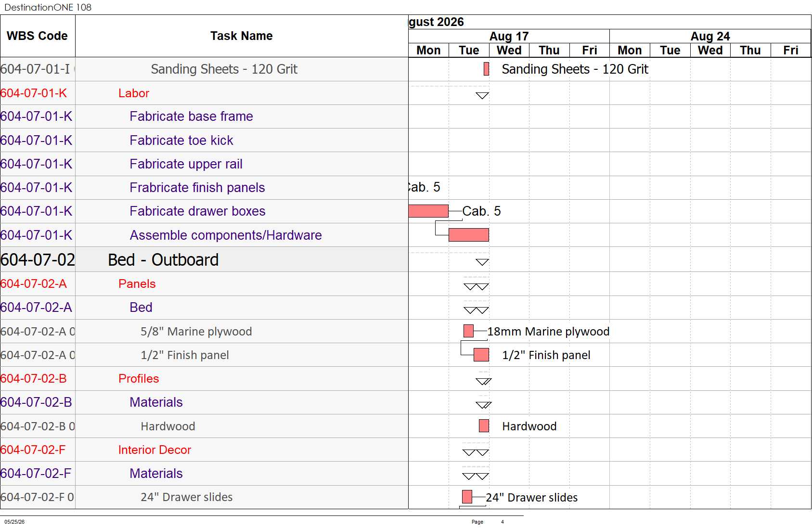Click the Assemble components/Hardware task name
The height and width of the screenshot is (528, 812).
pyautogui.click(x=226, y=235)
